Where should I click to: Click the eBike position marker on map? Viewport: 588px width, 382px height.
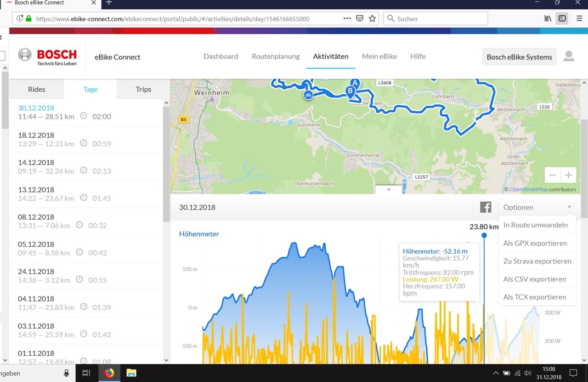tap(308, 95)
